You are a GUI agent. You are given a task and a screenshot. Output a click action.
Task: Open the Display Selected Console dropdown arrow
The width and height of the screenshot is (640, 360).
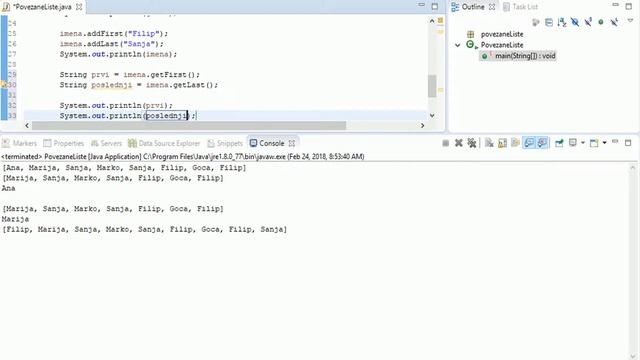582,143
